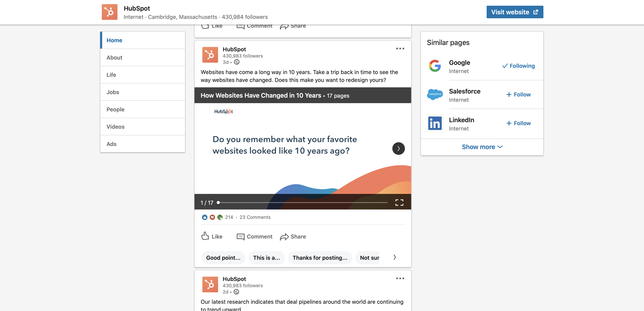The height and width of the screenshot is (311, 644).
Task: Click the LinkedIn page name
Action: click(x=461, y=120)
